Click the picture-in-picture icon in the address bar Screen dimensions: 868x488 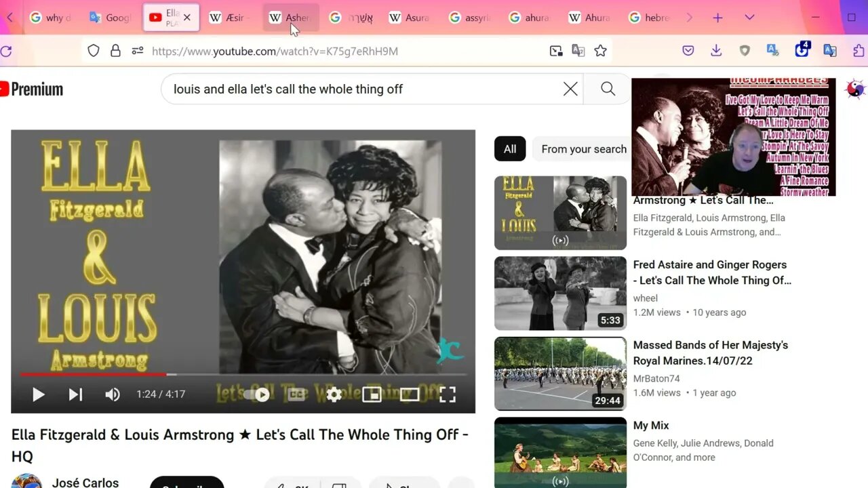click(556, 51)
